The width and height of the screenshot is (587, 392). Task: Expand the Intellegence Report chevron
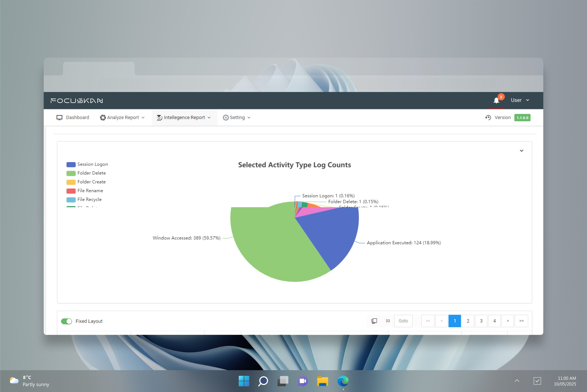tap(209, 118)
